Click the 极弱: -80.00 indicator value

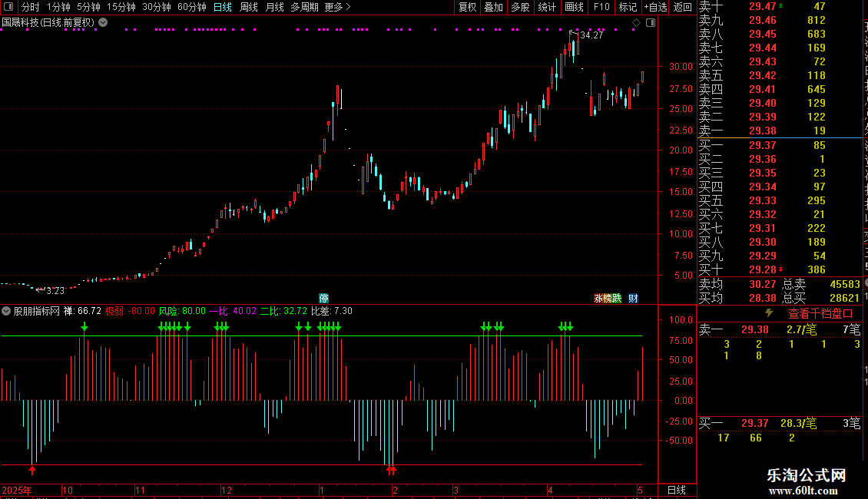[x=130, y=311]
